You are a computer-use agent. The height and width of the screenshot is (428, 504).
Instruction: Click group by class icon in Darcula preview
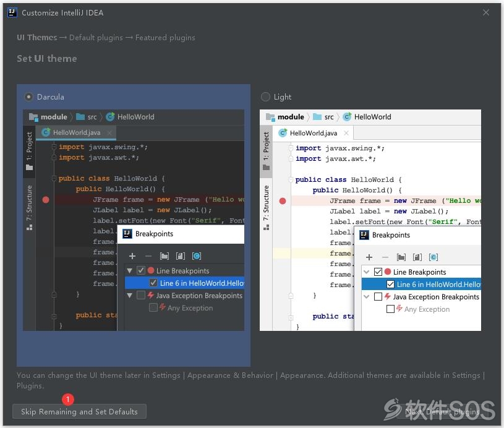(x=197, y=256)
